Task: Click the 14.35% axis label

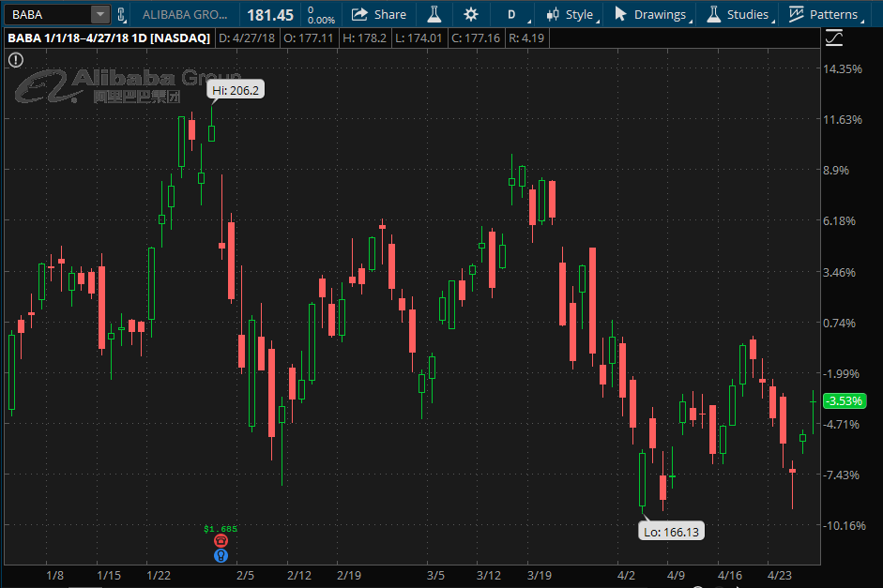Action: coord(843,69)
